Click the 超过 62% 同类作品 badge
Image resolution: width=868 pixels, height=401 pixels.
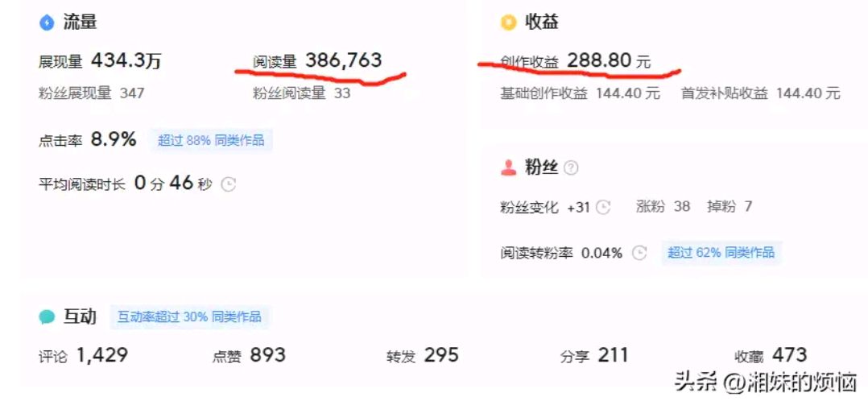click(x=721, y=253)
